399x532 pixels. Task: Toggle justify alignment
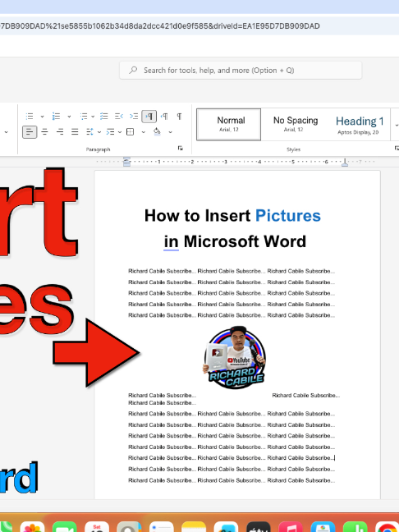tap(75, 131)
